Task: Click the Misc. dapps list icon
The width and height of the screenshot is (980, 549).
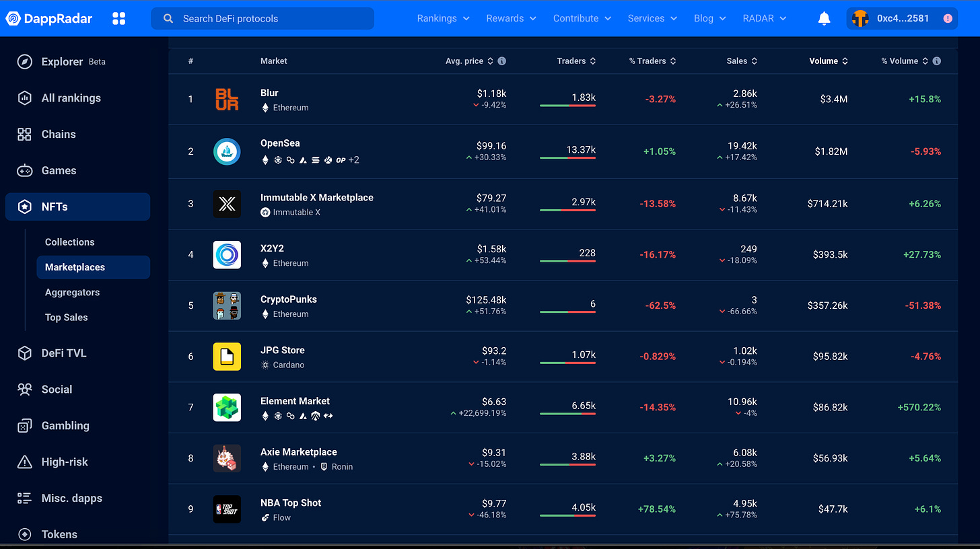Action: click(x=25, y=499)
